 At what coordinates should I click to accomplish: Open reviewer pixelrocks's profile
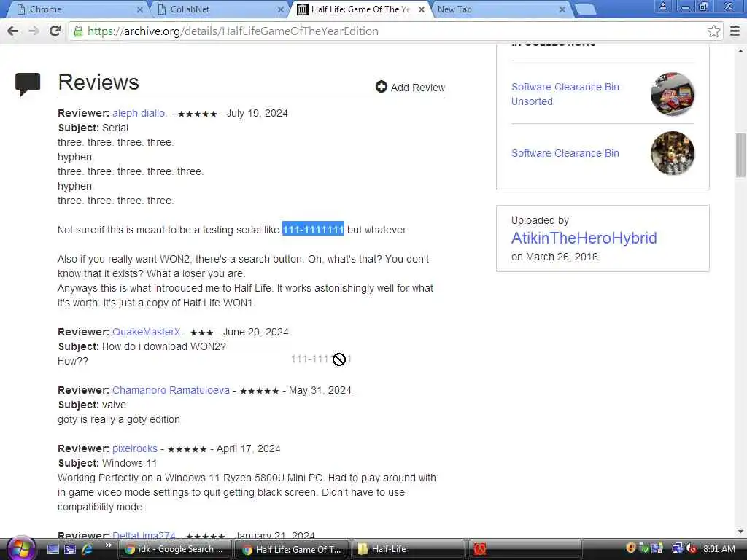(135, 448)
